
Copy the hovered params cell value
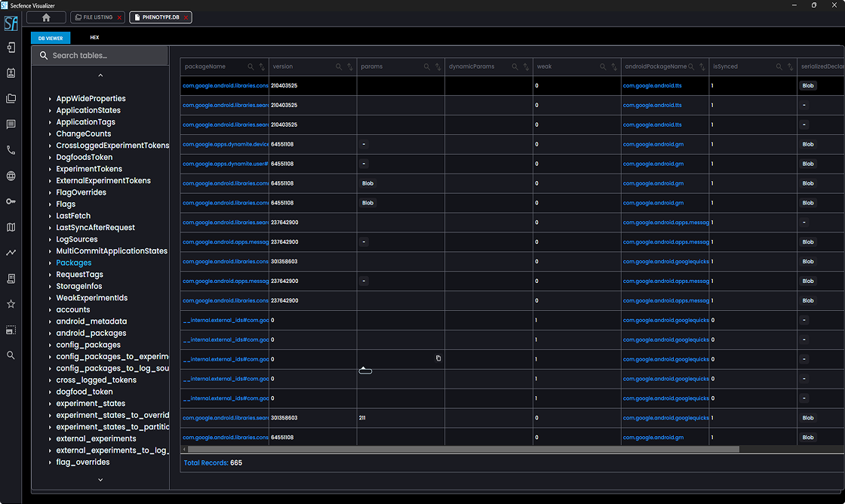[438, 358]
